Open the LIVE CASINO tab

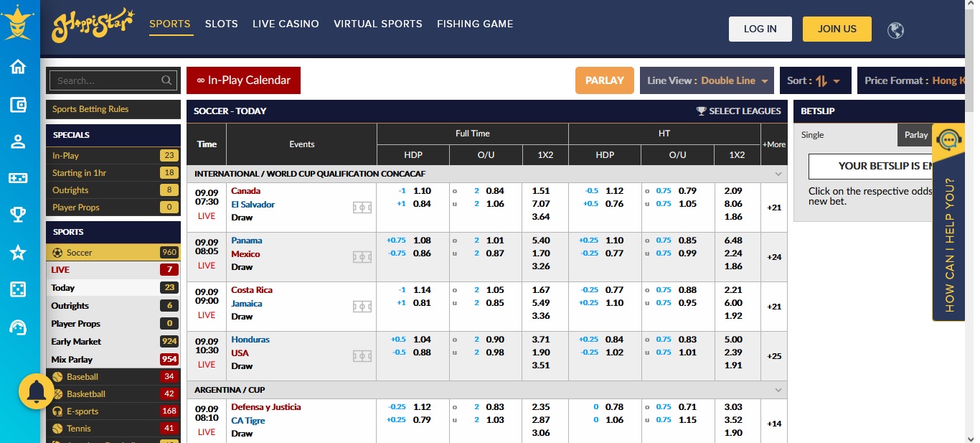286,24
